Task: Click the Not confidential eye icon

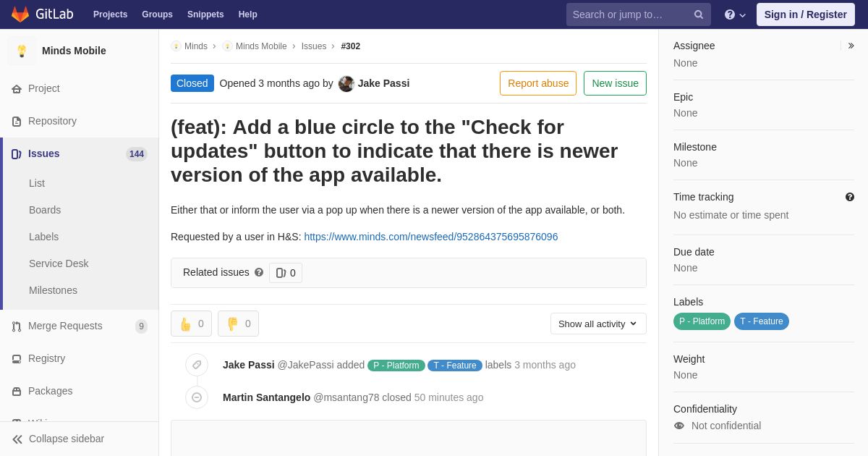Action: pos(679,426)
